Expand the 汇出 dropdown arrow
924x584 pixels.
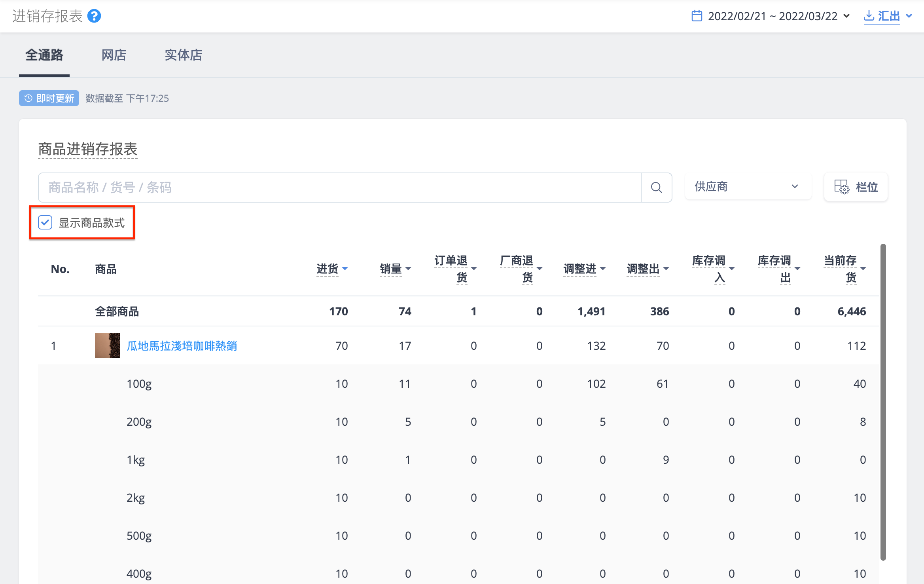click(x=909, y=16)
